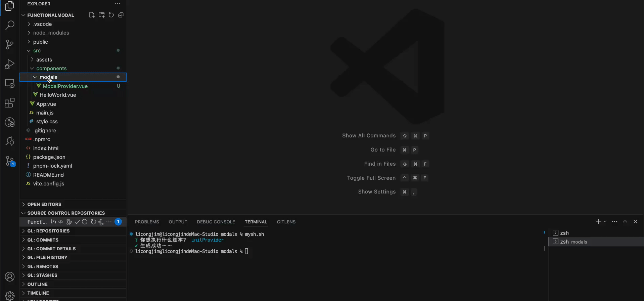Create a new folder in FUNCTIONALMODAL
Image resolution: width=644 pixels, height=301 pixels.
click(x=101, y=15)
